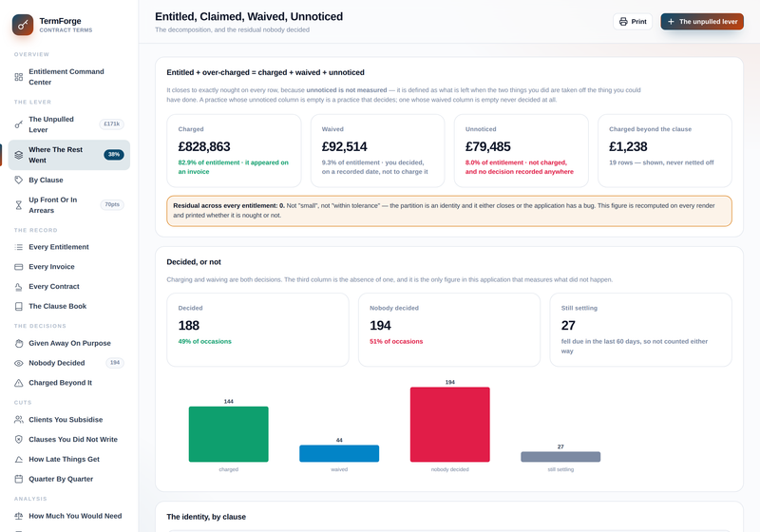Click the Nobody Decided eye icon
Viewport: 760px width, 532px height.
tap(18, 363)
